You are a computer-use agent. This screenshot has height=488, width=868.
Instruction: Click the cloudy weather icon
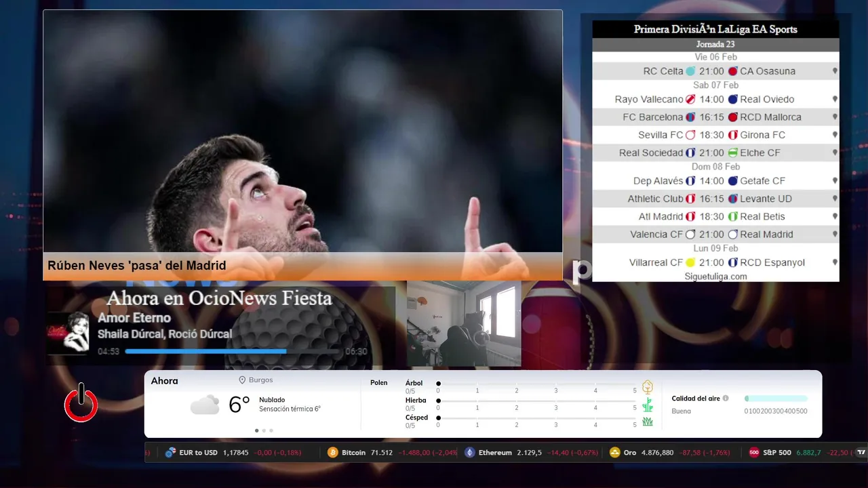click(x=205, y=405)
